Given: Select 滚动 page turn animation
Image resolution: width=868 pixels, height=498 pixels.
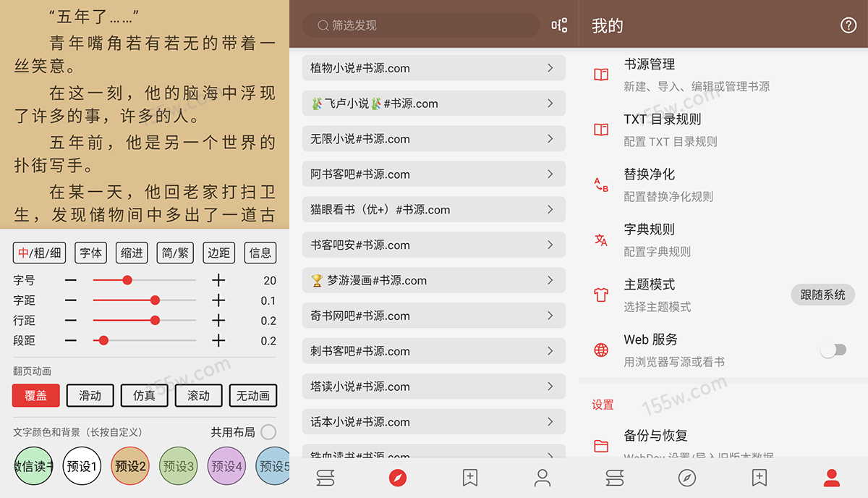Looking at the screenshot, I should [198, 396].
